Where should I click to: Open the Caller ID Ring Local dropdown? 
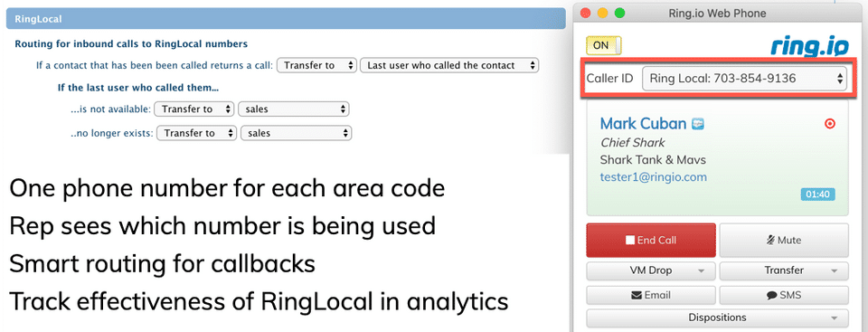click(744, 78)
